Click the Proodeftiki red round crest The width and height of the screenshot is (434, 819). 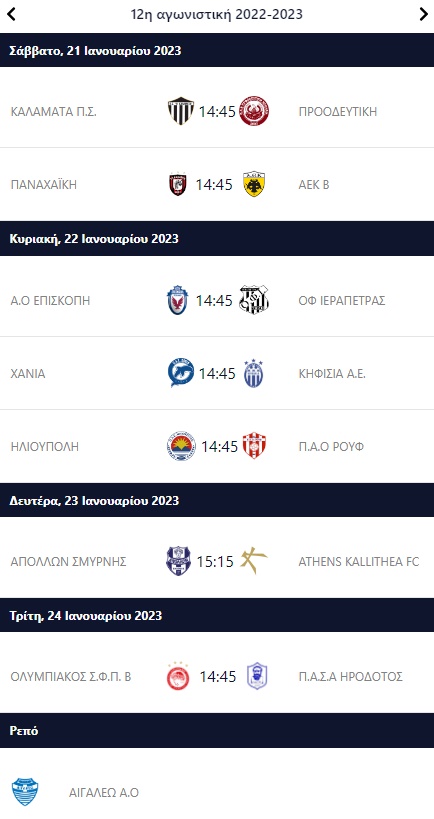pos(254,111)
